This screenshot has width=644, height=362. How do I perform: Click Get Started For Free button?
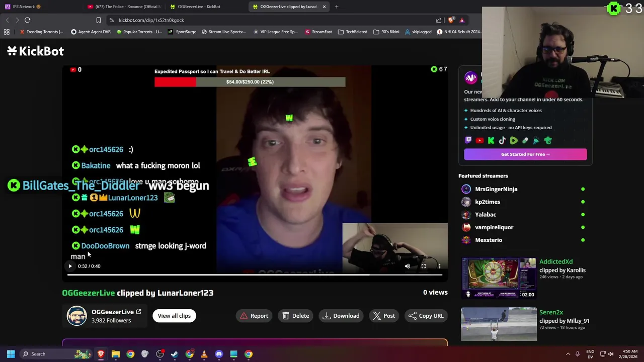[x=525, y=154]
